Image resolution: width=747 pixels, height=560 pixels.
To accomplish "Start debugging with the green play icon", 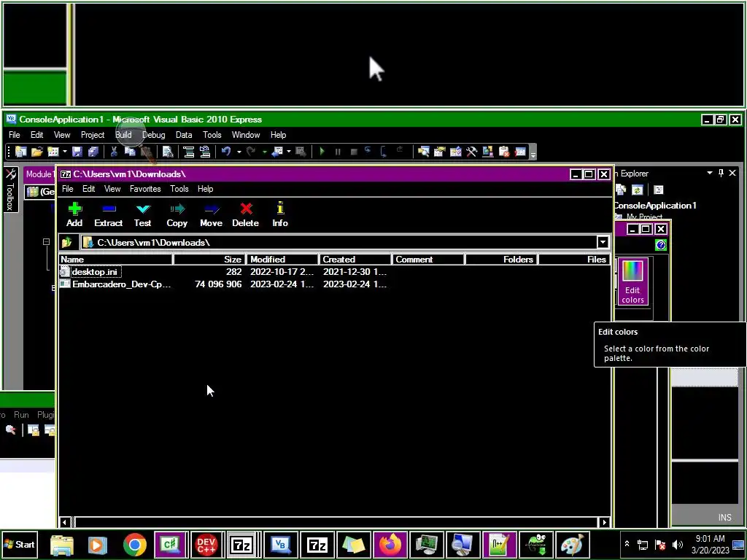I will (x=322, y=152).
